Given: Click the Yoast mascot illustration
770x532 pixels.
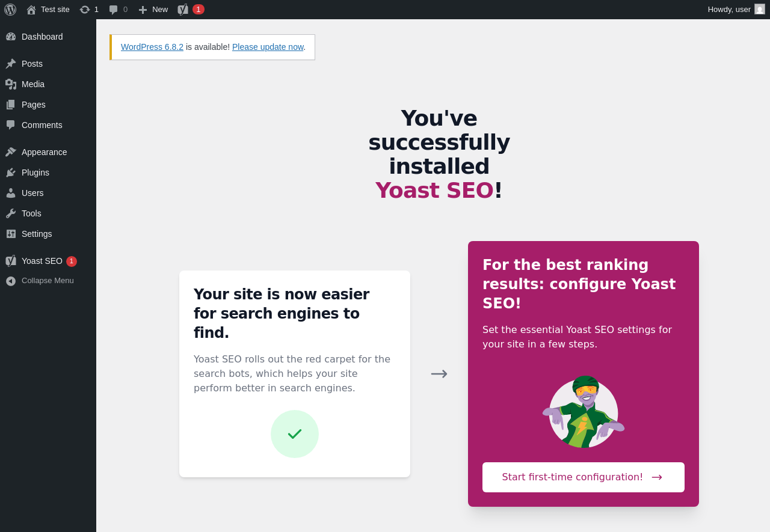Looking at the screenshot, I should [584, 412].
